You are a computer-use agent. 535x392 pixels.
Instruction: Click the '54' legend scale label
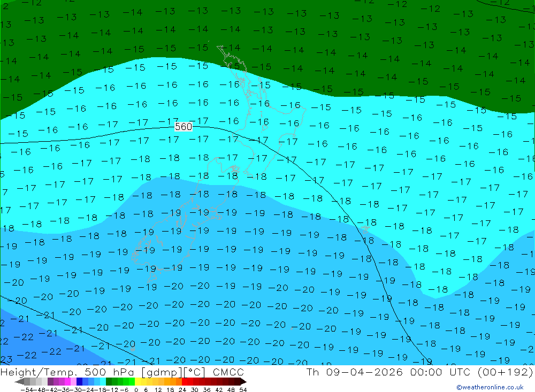[x=243, y=390]
